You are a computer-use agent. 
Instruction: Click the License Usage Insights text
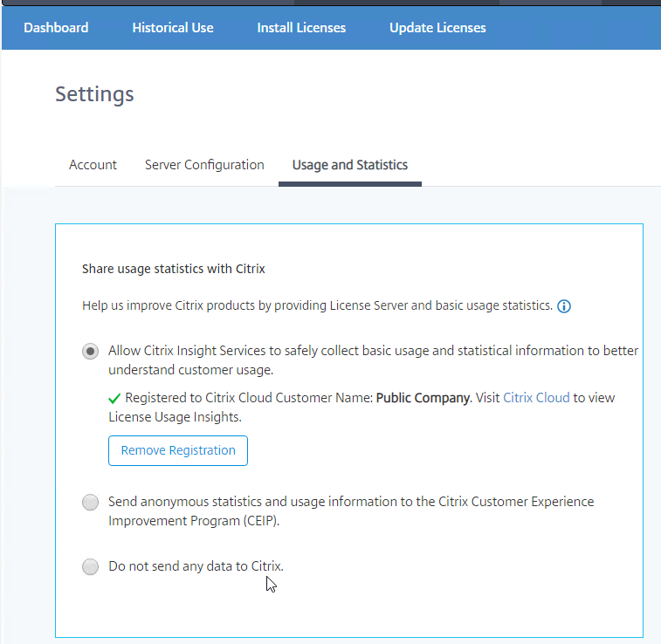click(175, 417)
